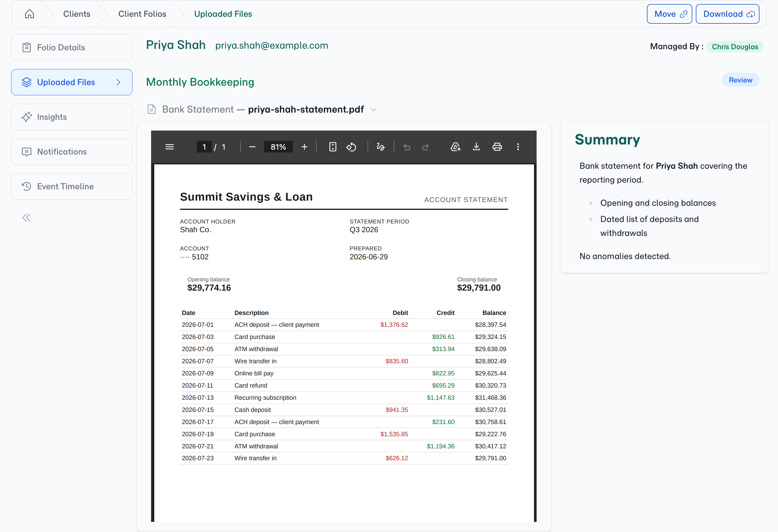
Task: Click the Chris Douglas manager tag
Action: coord(735,47)
